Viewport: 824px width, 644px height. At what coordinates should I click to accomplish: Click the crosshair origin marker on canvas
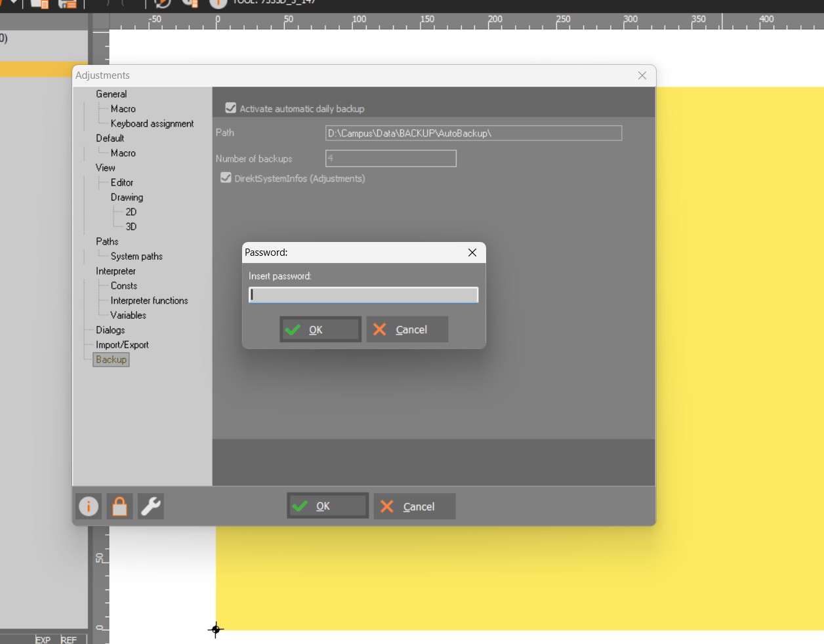coord(216,630)
